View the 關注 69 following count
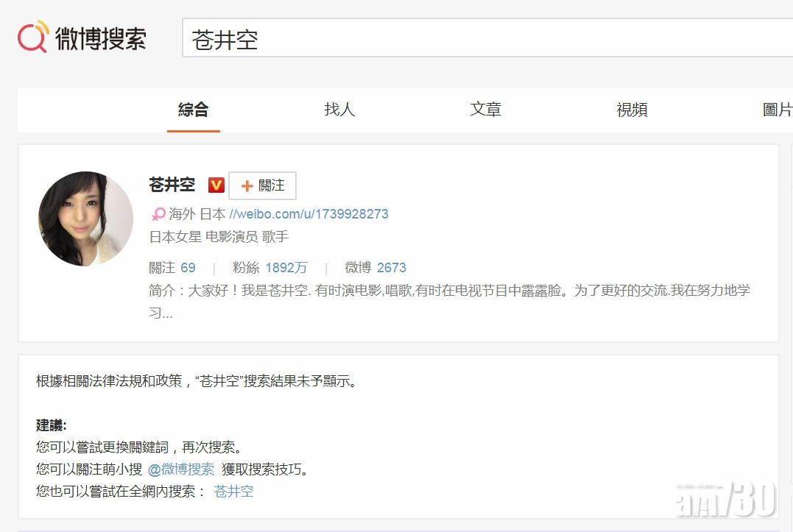The image size is (793, 532). (x=172, y=268)
